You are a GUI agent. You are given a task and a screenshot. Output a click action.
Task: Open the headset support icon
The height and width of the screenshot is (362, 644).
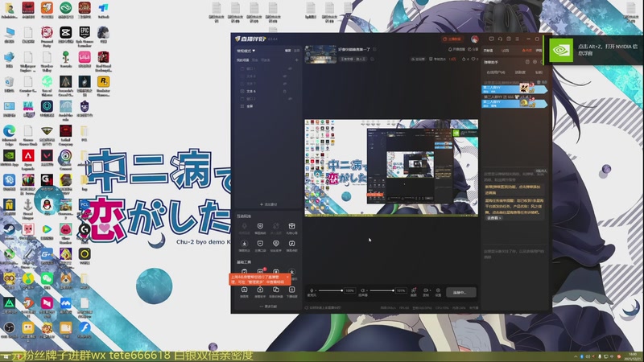(x=500, y=39)
